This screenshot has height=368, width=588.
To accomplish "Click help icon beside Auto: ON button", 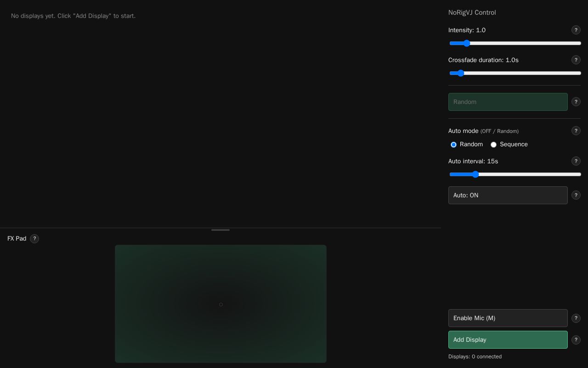I will 576,195.
